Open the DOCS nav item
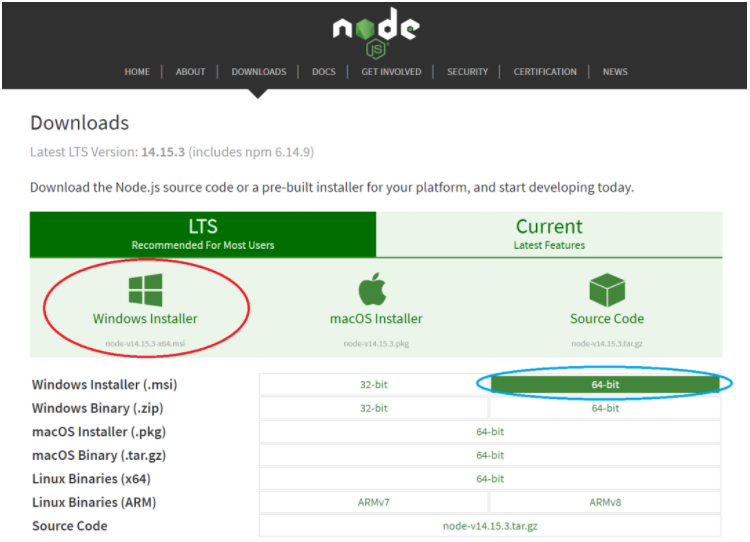Image resolution: width=750 pixels, height=542 pixels. pos(324,72)
